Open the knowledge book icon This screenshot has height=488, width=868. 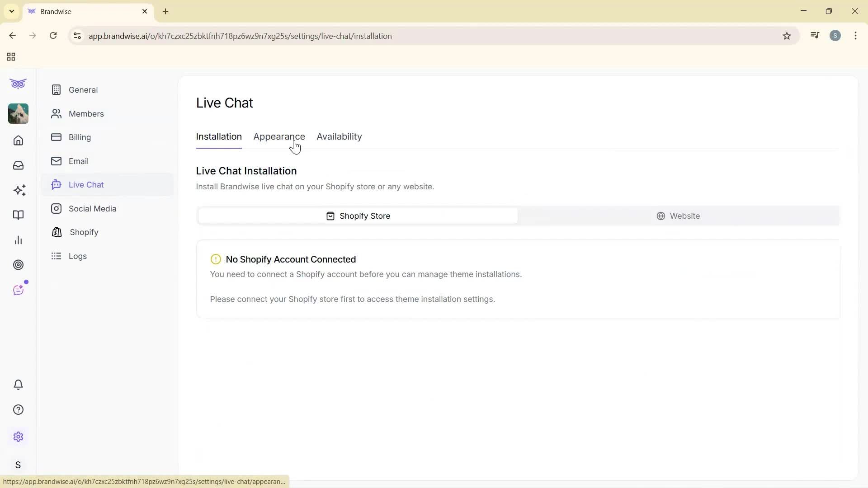[18, 215]
